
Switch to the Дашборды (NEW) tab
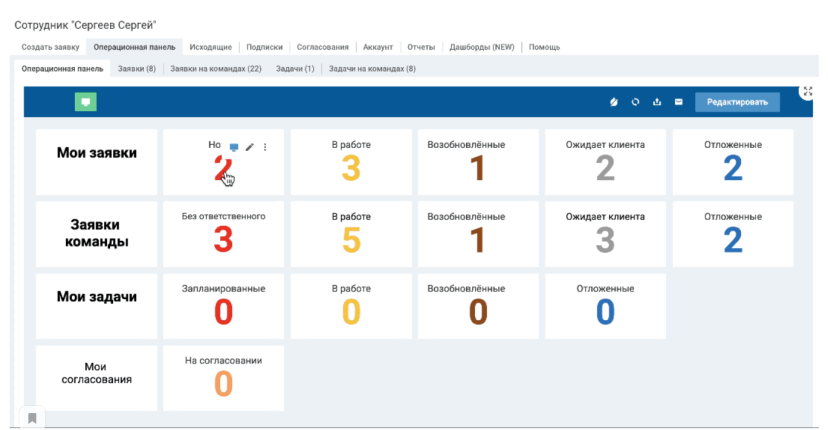click(x=481, y=47)
